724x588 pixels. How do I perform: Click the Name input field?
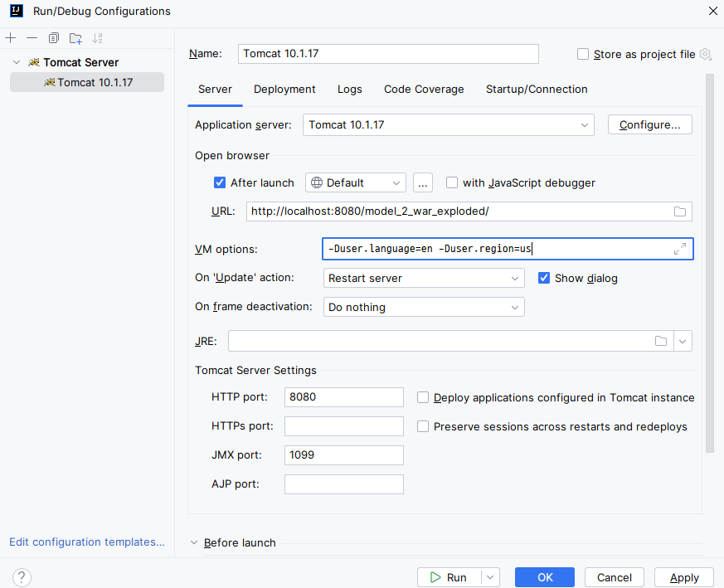(388, 54)
